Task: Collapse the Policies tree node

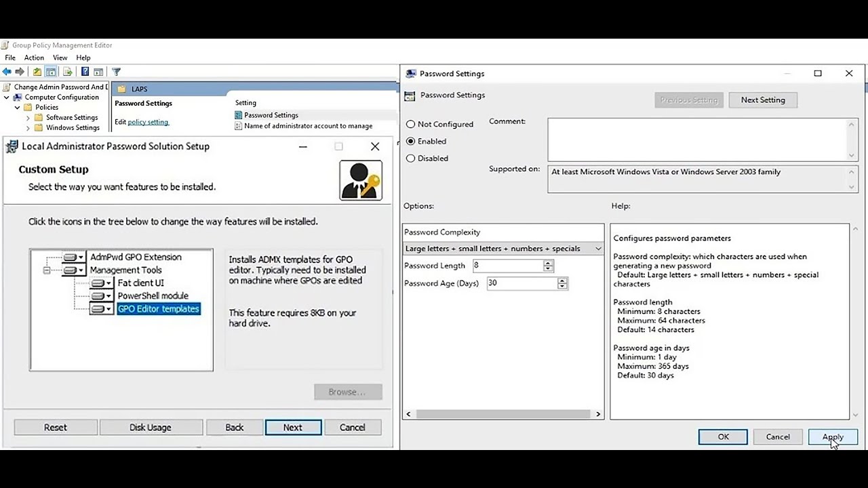Action: 17,107
